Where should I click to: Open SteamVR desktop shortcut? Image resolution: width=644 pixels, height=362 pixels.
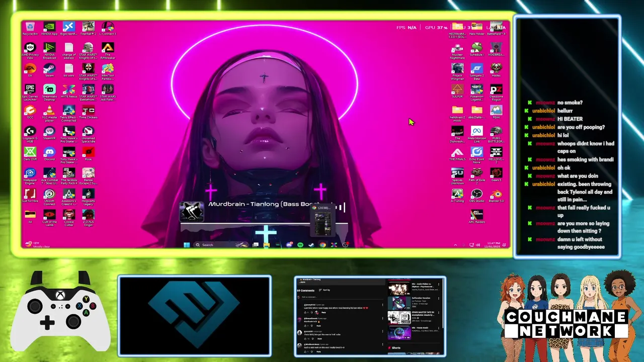coord(49,133)
